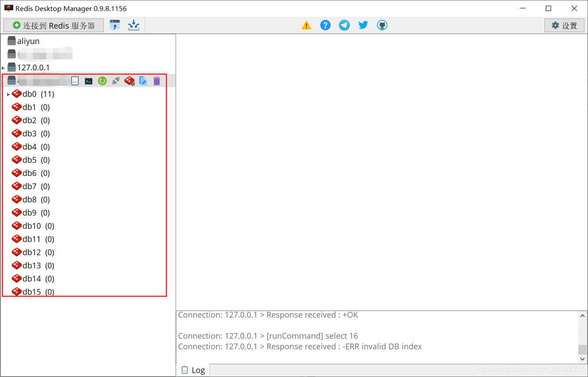Open the Telegram channel icon

pos(344,25)
